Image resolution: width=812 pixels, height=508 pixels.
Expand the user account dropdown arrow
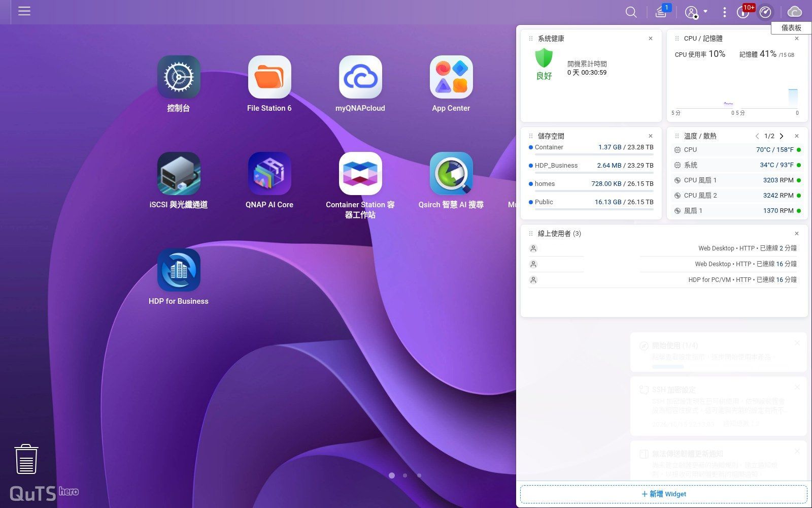[705, 11]
